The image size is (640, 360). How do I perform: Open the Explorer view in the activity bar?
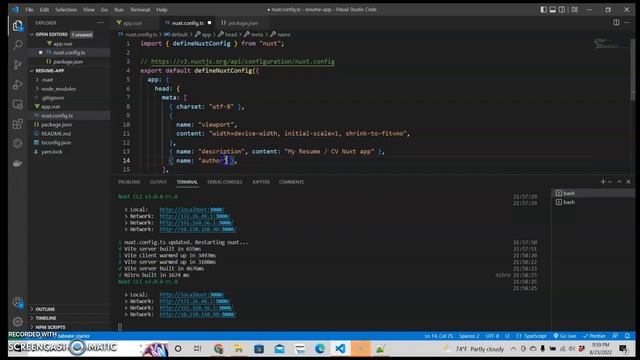click(18, 26)
